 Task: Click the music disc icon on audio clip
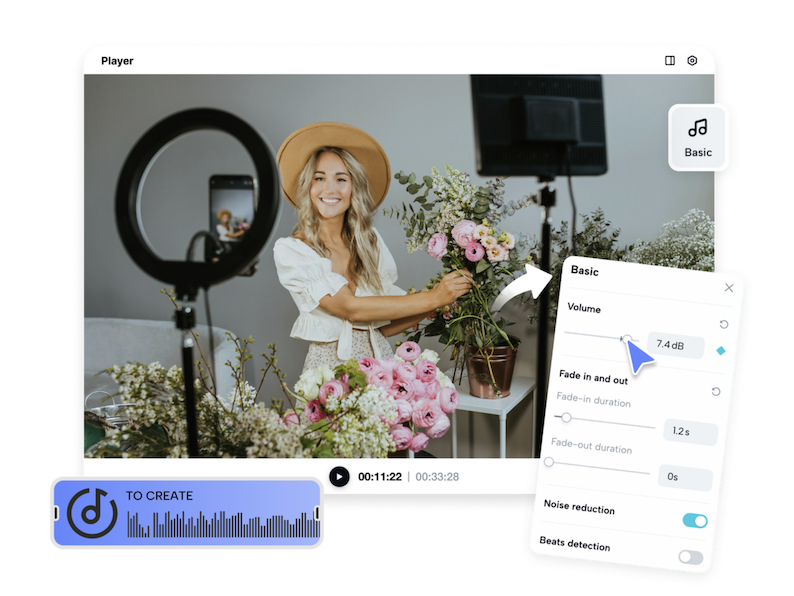pyautogui.click(x=92, y=513)
